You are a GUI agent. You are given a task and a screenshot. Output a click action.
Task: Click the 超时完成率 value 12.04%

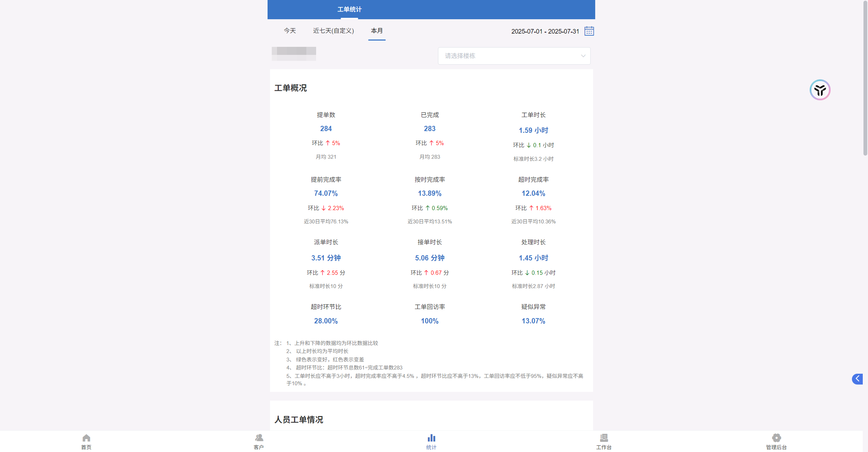pyautogui.click(x=533, y=193)
